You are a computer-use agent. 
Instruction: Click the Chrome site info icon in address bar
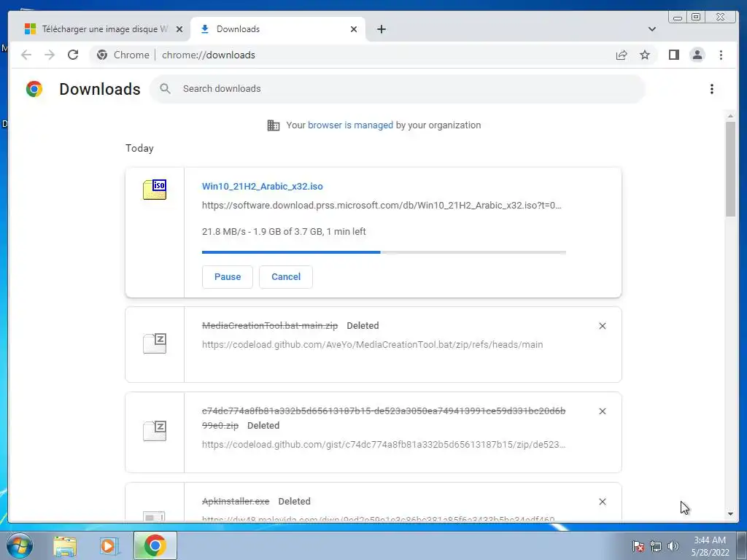pyautogui.click(x=102, y=55)
